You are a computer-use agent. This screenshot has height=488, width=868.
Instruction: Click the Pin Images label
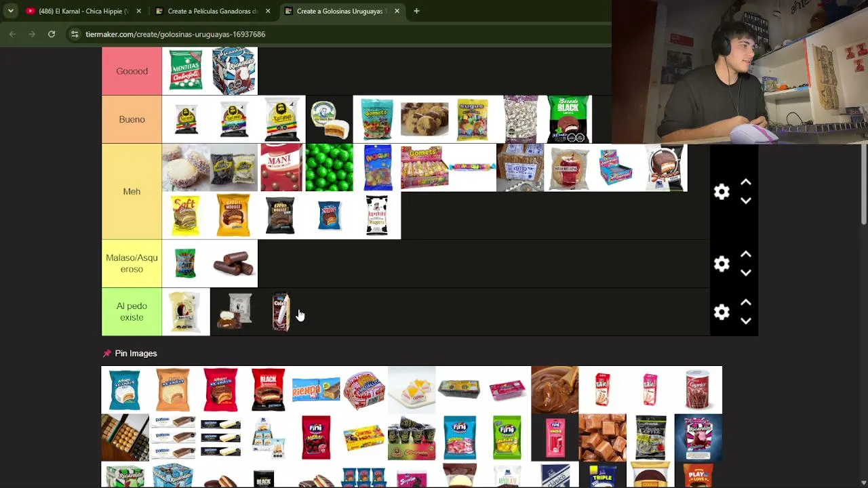(136, 353)
